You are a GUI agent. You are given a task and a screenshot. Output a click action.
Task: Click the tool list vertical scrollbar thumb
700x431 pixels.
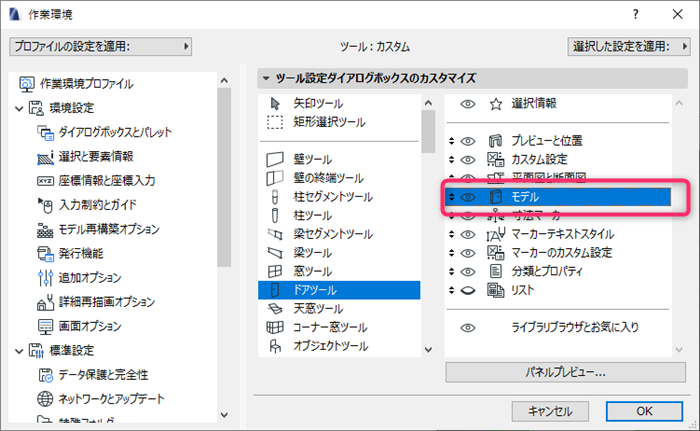point(428,131)
